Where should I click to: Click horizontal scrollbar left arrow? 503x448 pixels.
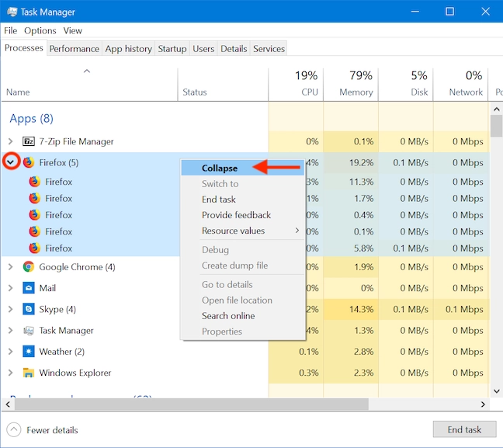coord(8,405)
